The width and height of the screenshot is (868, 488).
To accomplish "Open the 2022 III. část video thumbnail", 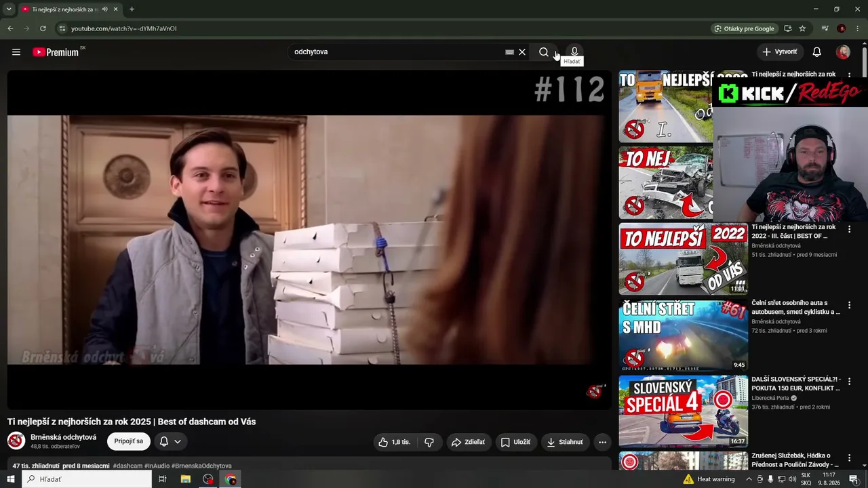I will click(x=683, y=259).
